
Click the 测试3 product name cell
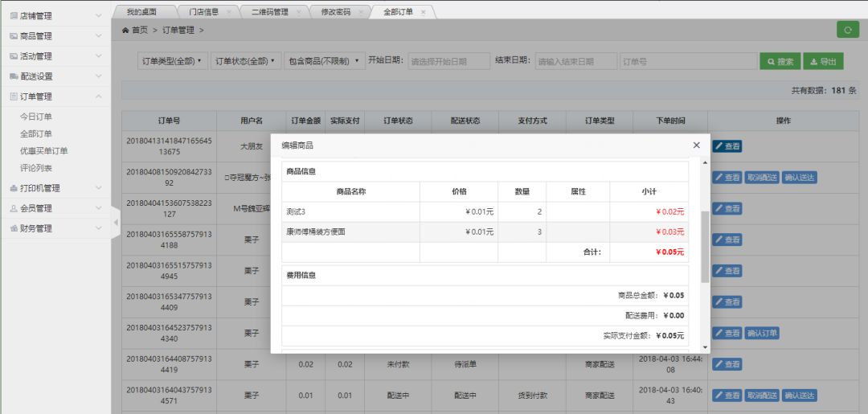pyautogui.click(x=350, y=212)
